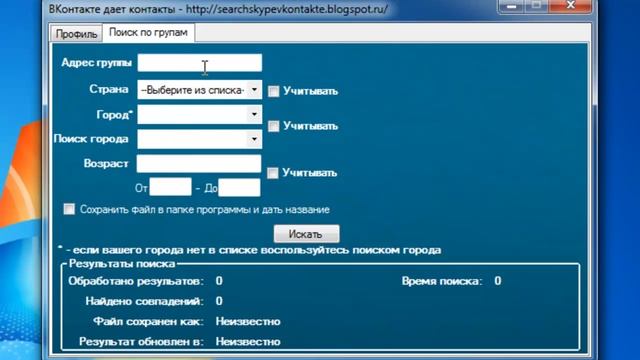Focus the До age input box
Image resolution: width=640 pixels, height=360 pixels.
tap(239, 187)
